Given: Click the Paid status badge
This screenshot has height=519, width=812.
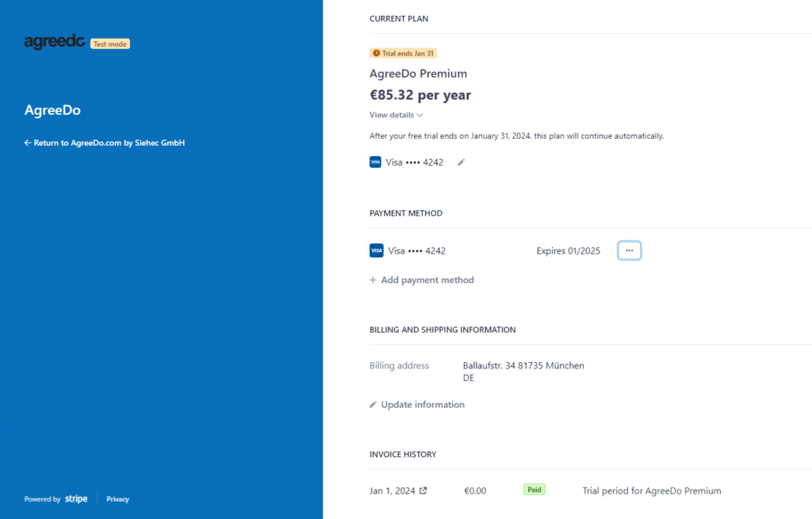Looking at the screenshot, I should [534, 490].
